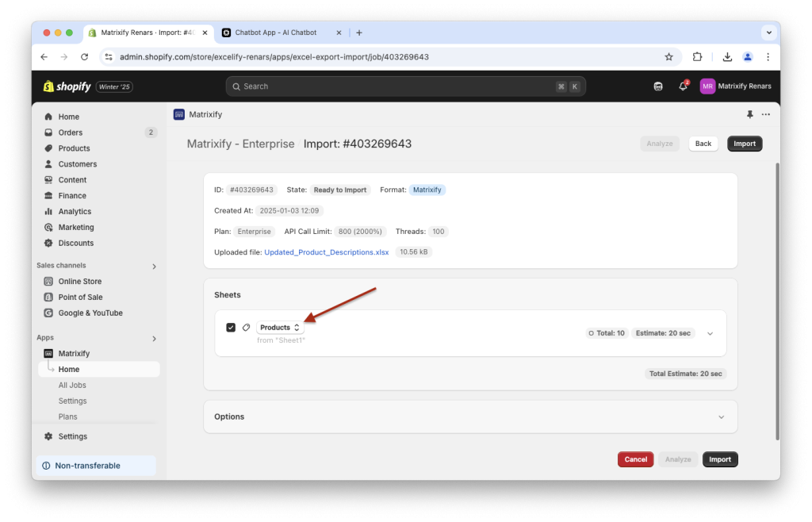
Task: Expand the Options section
Action: (721, 416)
